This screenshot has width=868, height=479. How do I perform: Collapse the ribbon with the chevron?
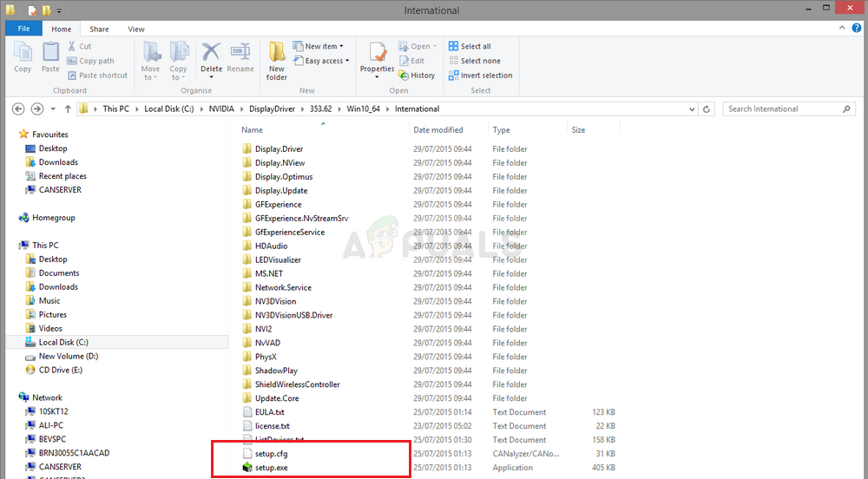coord(842,28)
